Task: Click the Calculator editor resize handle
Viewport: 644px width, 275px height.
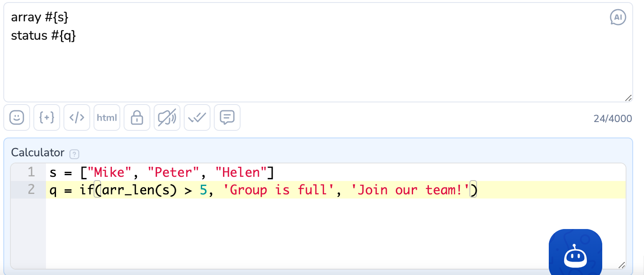Action: pos(621,265)
